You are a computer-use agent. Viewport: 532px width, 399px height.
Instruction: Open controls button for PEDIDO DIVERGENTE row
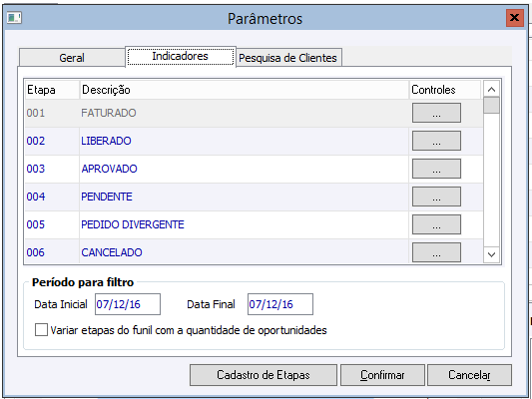436,224
